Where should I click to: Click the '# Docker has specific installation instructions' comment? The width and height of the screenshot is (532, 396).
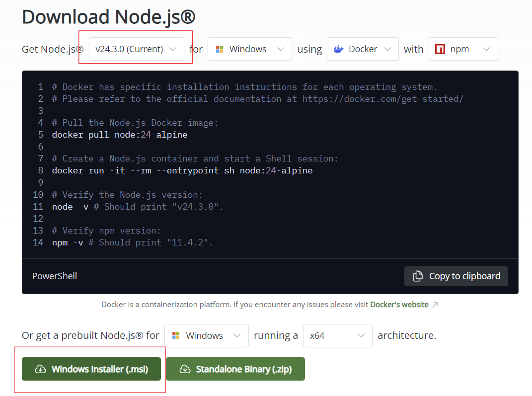(x=244, y=87)
